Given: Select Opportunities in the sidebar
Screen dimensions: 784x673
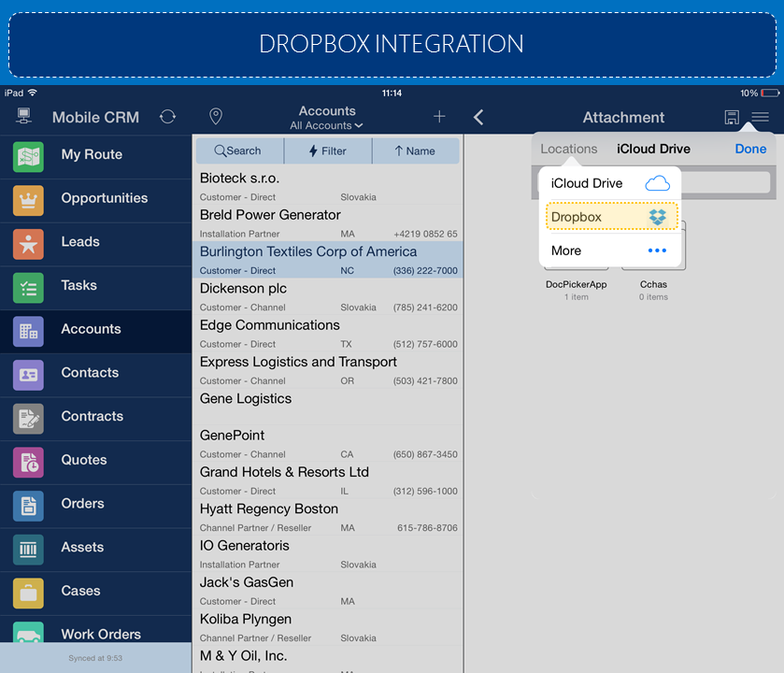Looking at the screenshot, I should [x=104, y=198].
